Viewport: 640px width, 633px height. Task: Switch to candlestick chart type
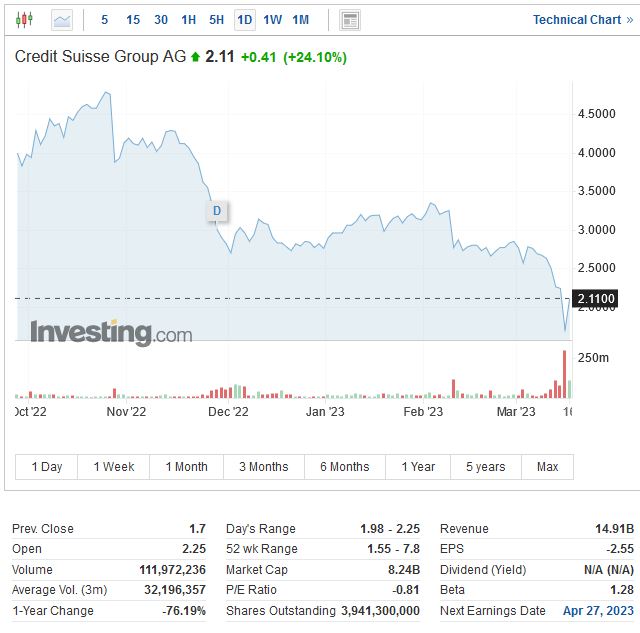tap(25, 19)
